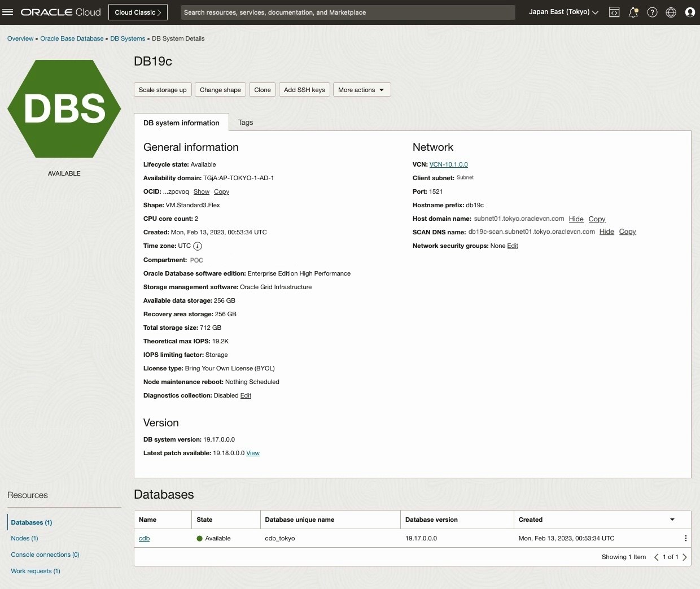Viewport: 700px width, 589px height.
Task: Click the search resources input field
Action: 348,12
